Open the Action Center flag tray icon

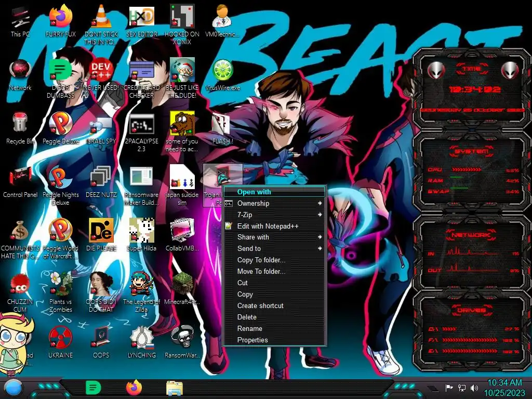point(449,388)
